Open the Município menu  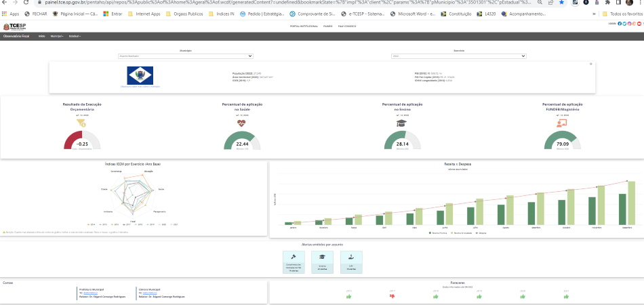pos(57,36)
